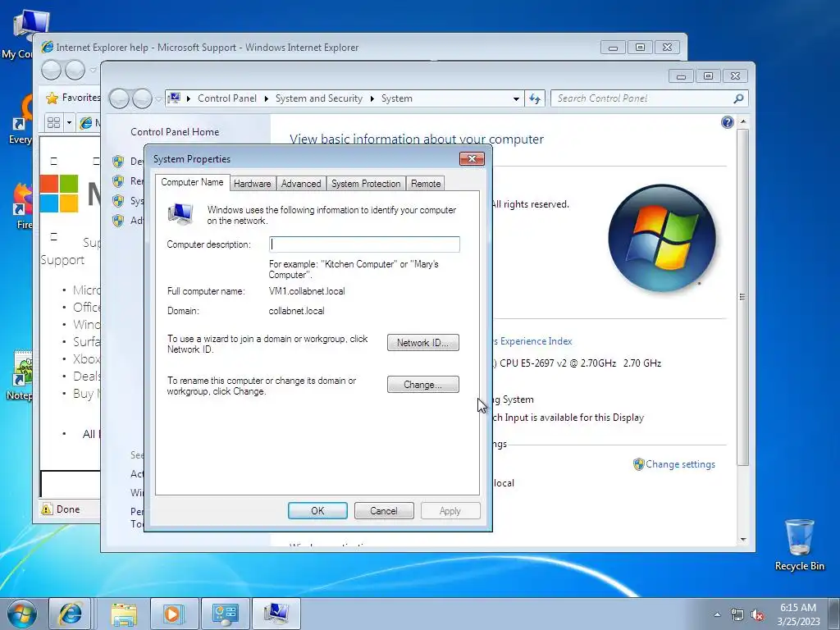The image size is (840, 630).
Task: Click warning icon in IE status bar
Action: 47,509
